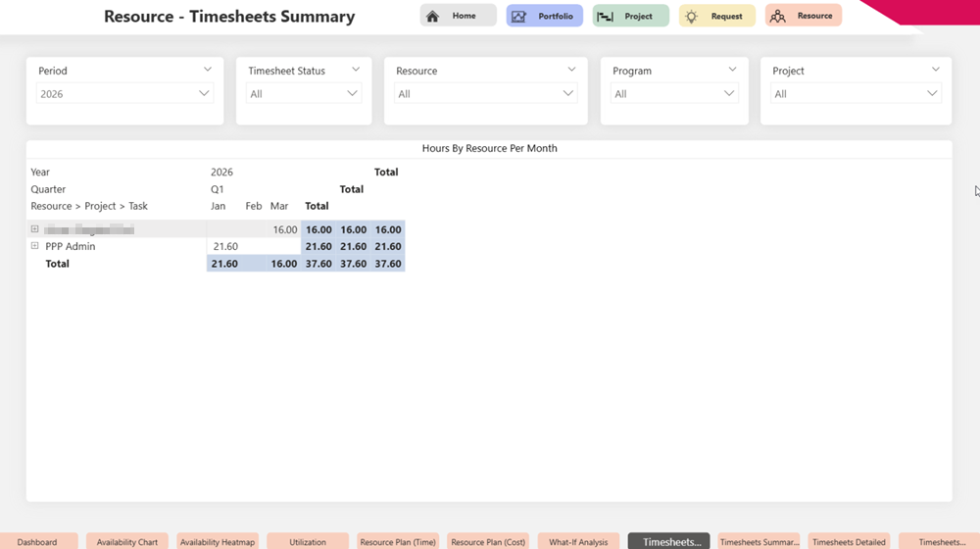The width and height of the screenshot is (980, 549).
Task: Click the Hours By Resource Per Month title
Action: (489, 148)
